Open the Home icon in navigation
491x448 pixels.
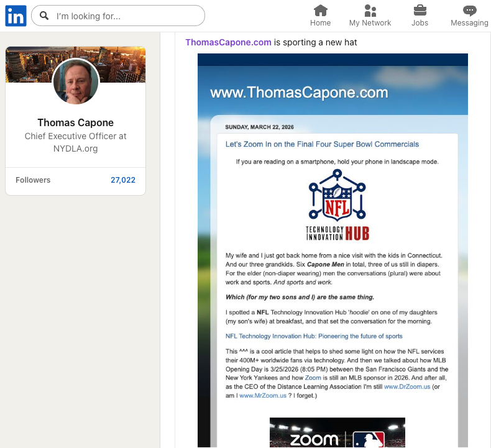tap(320, 11)
